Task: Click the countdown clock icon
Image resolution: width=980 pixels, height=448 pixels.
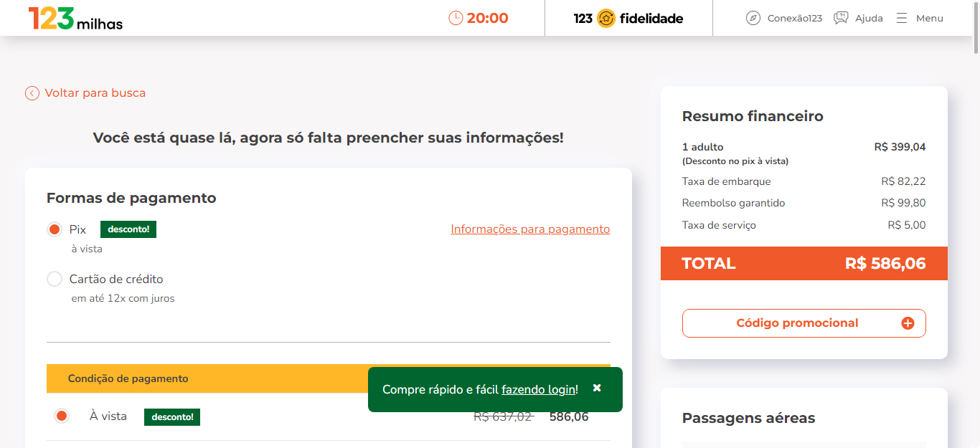Action: 456,18
